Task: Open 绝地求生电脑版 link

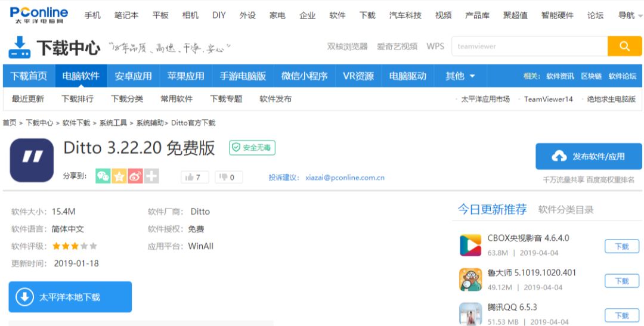Action: 611,99
